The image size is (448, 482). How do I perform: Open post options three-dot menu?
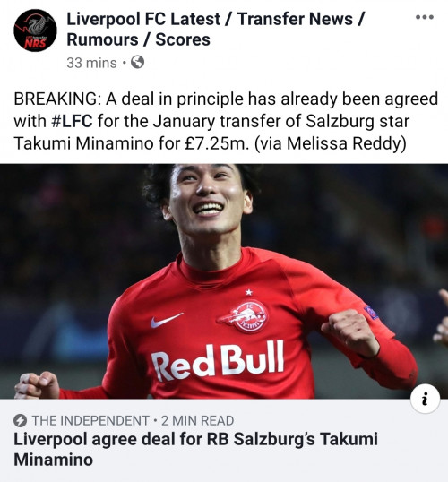[425, 17]
